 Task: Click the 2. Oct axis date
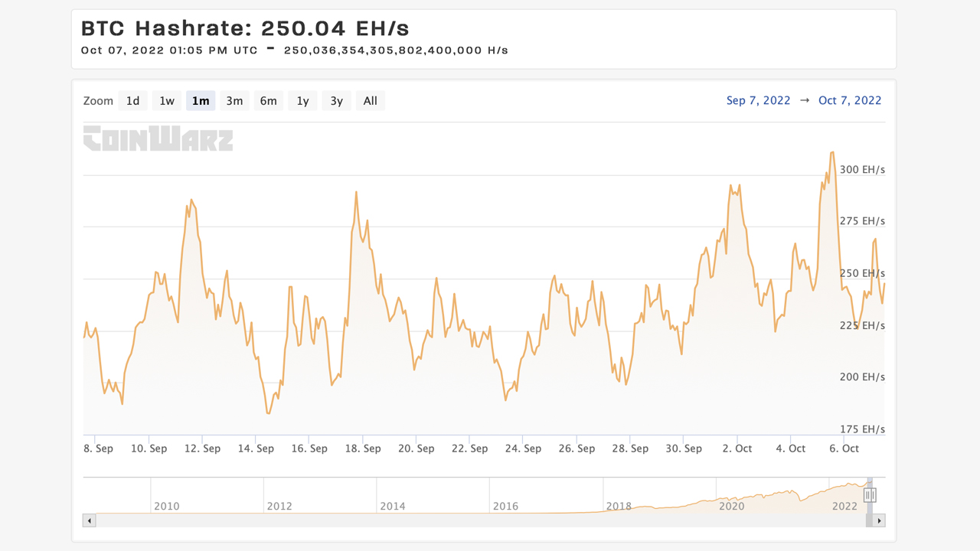(737, 448)
